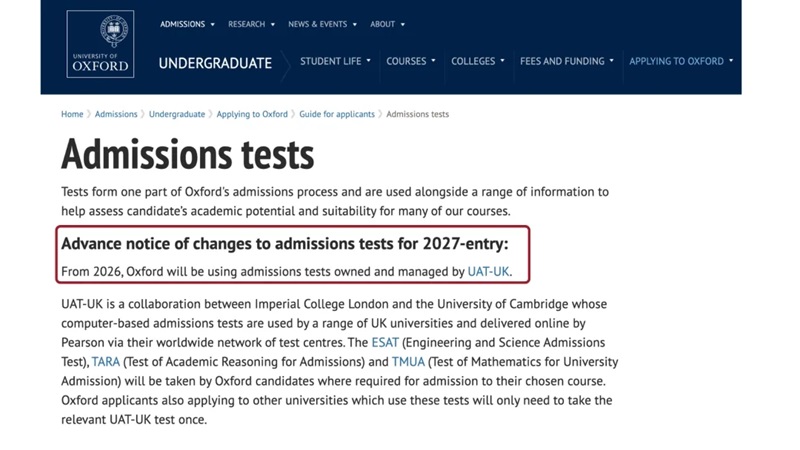The width and height of the screenshot is (800, 450).
Task: Click the Undergraduate section title
Action: tap(215, 63)
